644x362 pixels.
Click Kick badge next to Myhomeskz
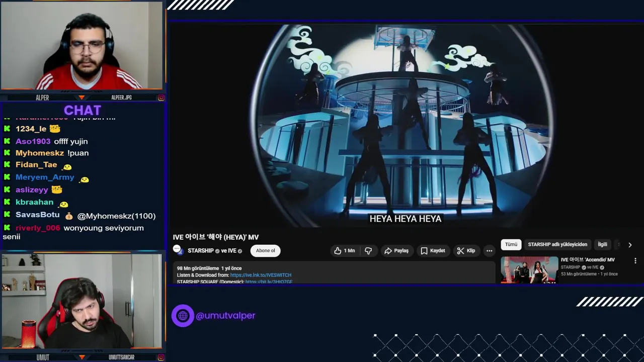click(x=7, y=153)
